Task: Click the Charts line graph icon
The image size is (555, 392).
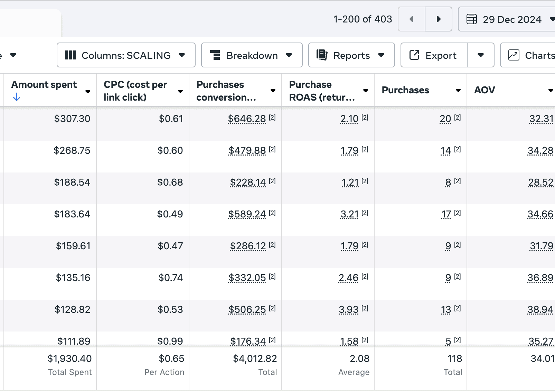Action: [514, 55]
